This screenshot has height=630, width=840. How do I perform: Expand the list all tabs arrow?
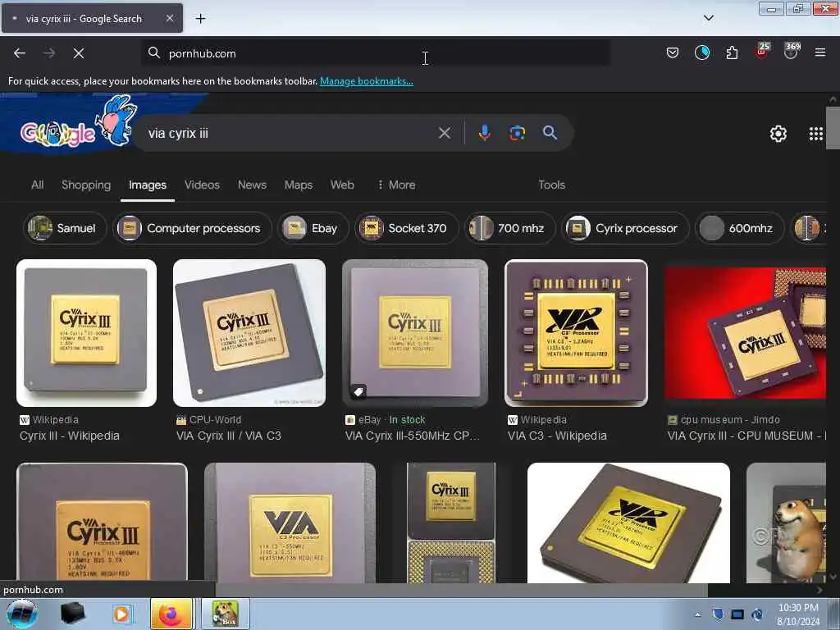[708, 18]
